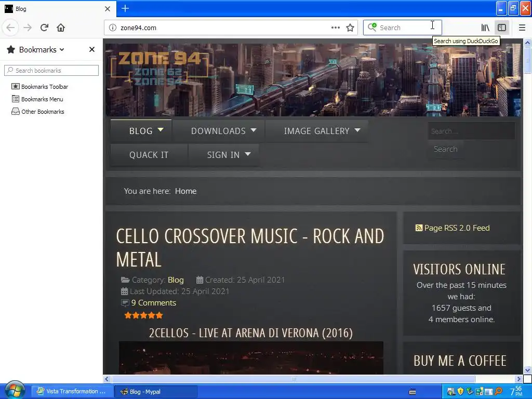Open the Page RSS 2.0 Feed link
Image resolution: width=532 pixels, height=399 pixels.
[457, 228]
